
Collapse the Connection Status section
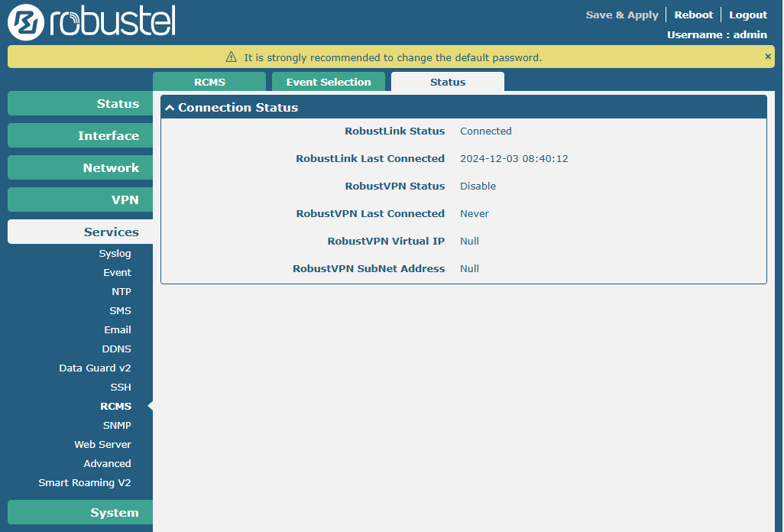(170, 108)
